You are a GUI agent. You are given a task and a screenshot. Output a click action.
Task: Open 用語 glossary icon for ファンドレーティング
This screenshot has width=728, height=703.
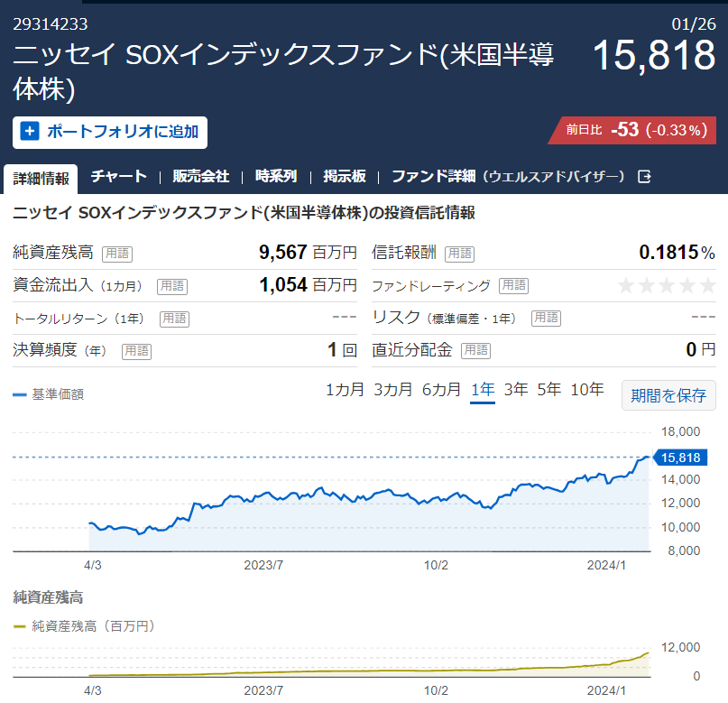(x=514, y=285)
